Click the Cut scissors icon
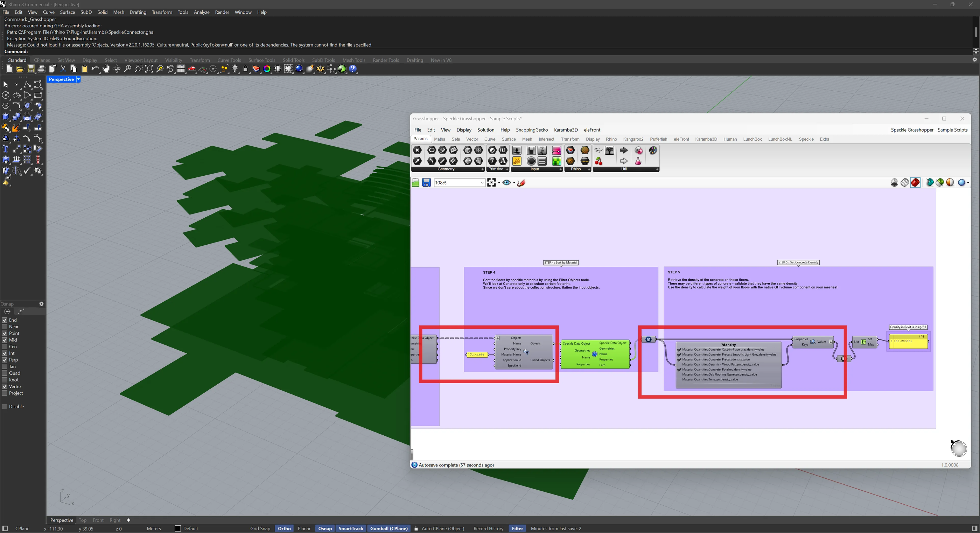Image resolution: width=980 pixels, height=533 pixels. pyautogui.click(x=63, y=69)
